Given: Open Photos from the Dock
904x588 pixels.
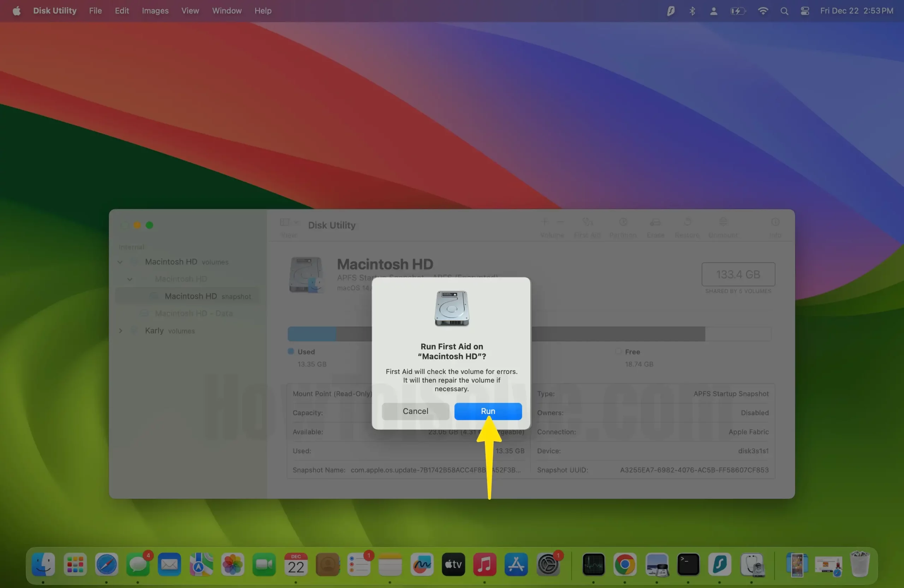Looking at the screenshot, I should click(232, 564).
